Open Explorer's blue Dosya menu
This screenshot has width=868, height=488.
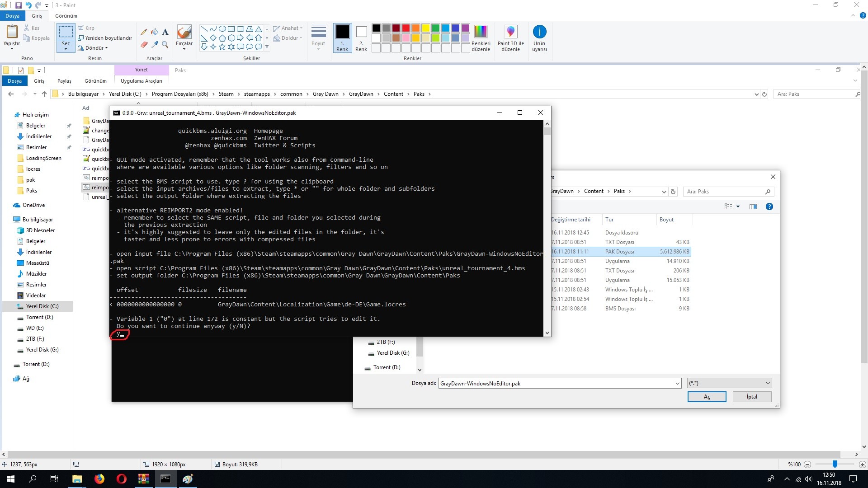(x=14, y=81)
